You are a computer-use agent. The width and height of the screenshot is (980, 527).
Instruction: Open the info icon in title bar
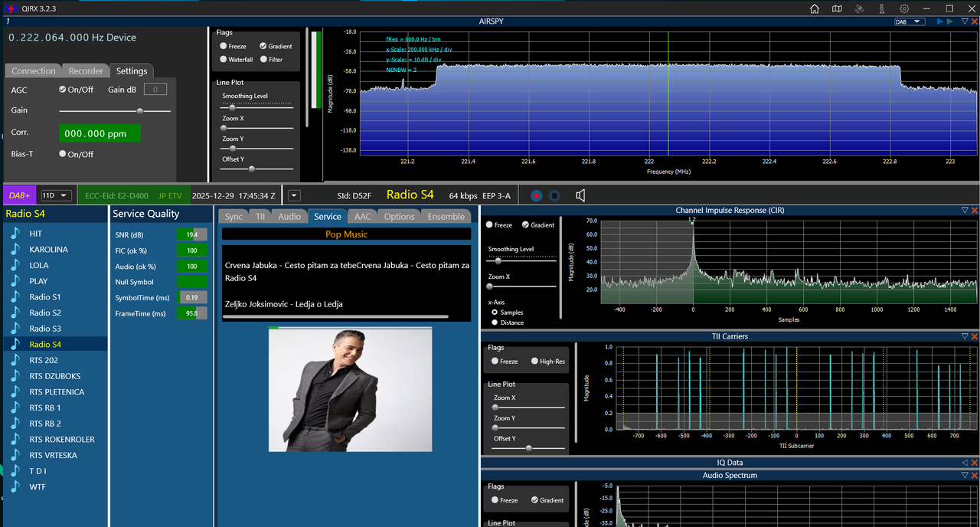pos(882,8)
